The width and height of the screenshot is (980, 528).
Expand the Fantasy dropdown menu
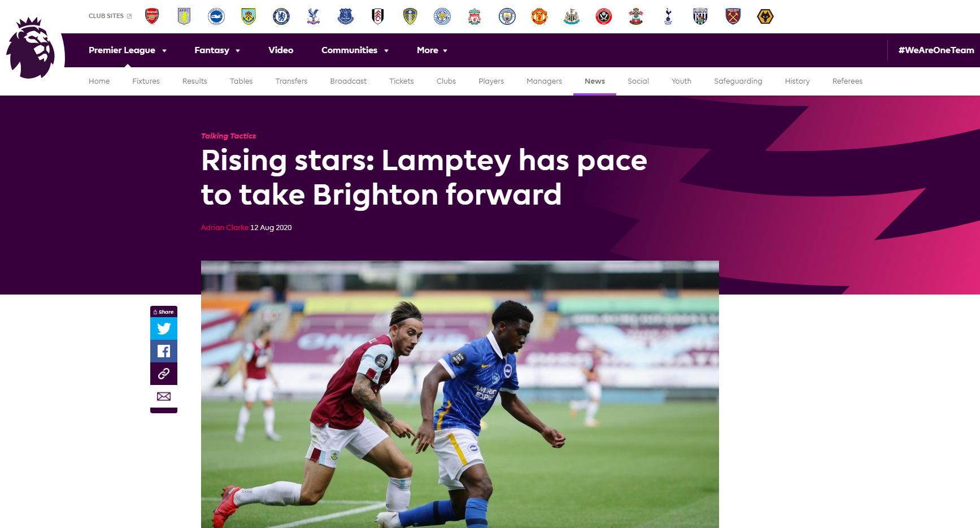(217, 50)
